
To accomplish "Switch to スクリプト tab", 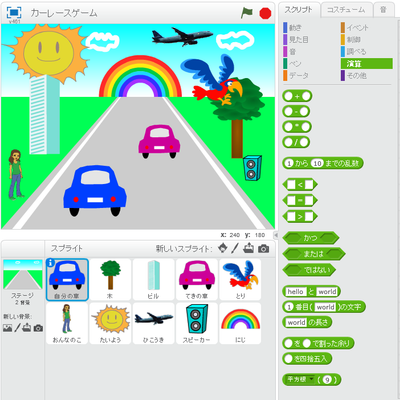I will pos(298,10).
